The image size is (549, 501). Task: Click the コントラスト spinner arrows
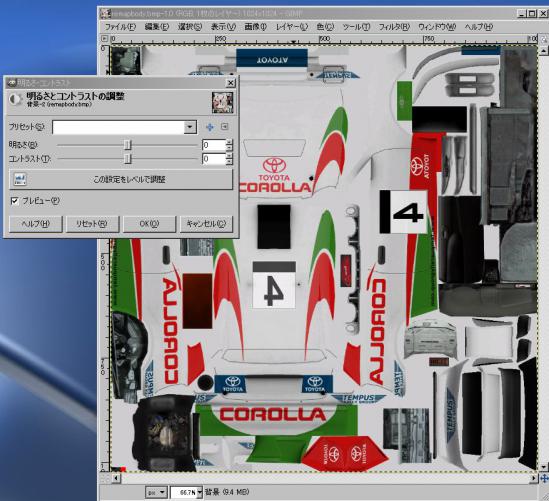pos(229,159)
